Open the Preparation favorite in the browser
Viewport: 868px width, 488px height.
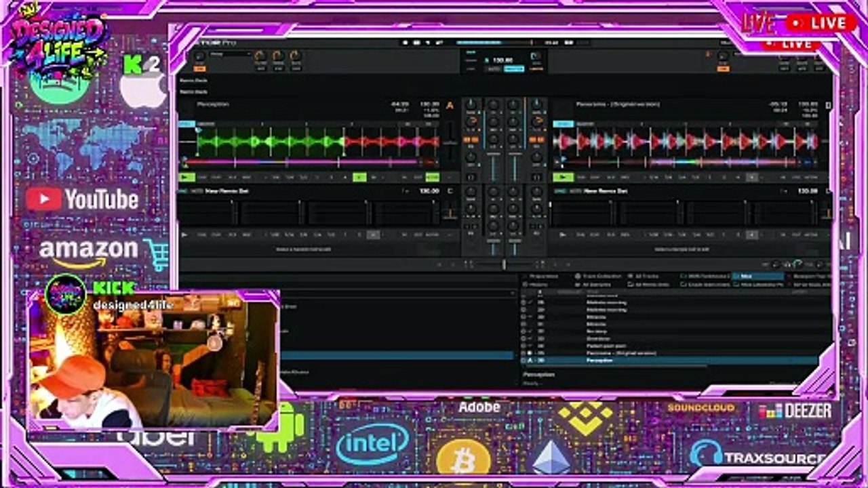coord(543,276)
